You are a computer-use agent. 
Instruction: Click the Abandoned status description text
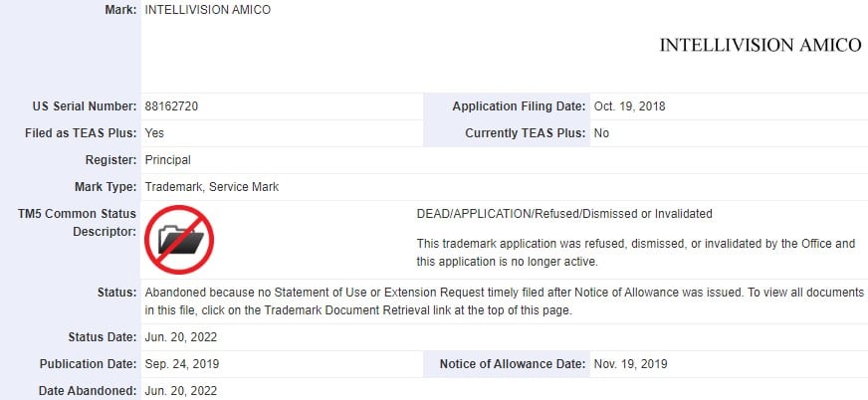pyautogui.click(x=504, y=301)
